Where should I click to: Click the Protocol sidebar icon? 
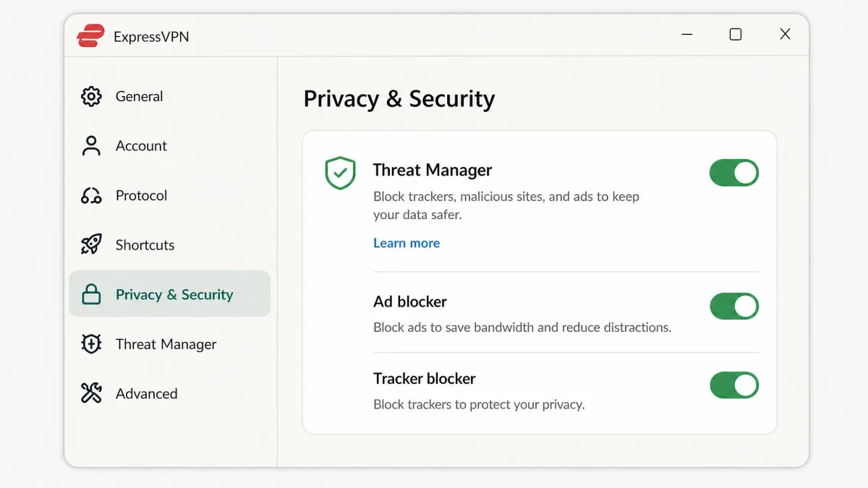[91, 196]
